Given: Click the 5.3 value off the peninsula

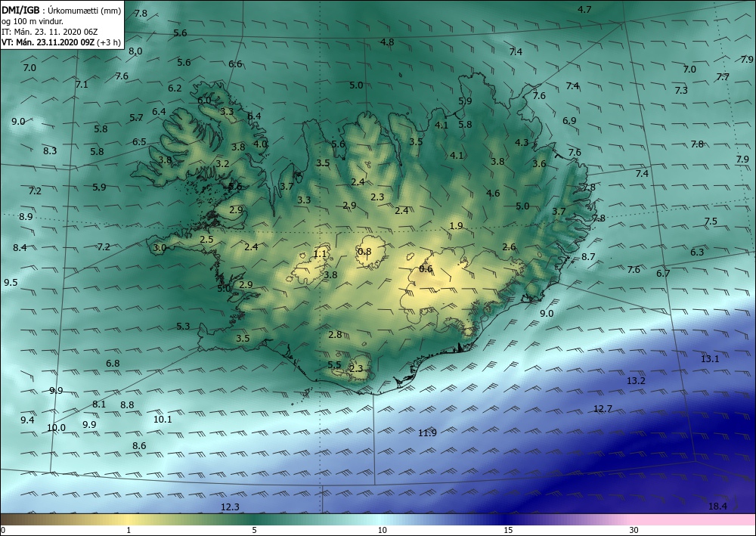Looking at the screenshot, I should tap(183, 327).
